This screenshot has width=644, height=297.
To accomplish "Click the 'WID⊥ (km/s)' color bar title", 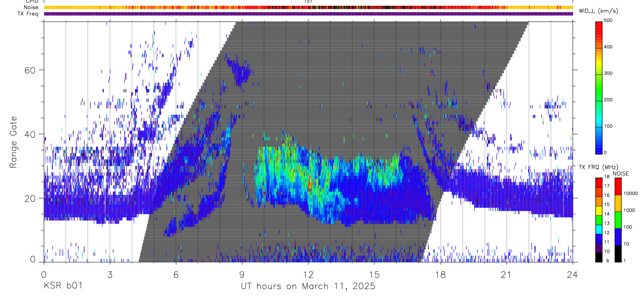I will (x=598, y=12).
